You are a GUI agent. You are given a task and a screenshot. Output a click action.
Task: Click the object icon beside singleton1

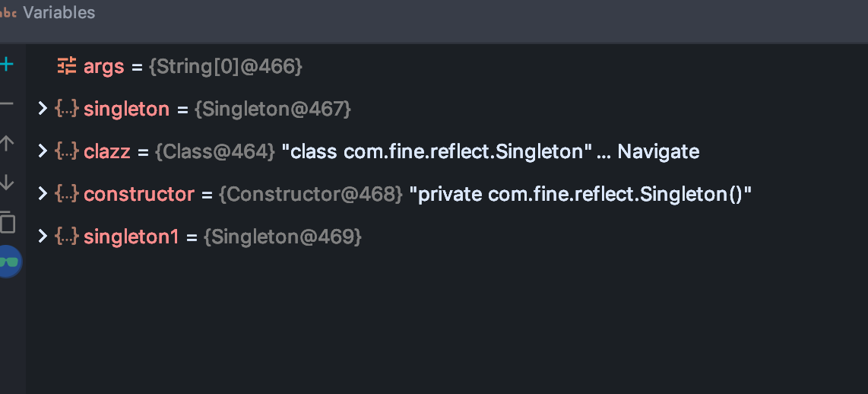(x=67, y=237)
